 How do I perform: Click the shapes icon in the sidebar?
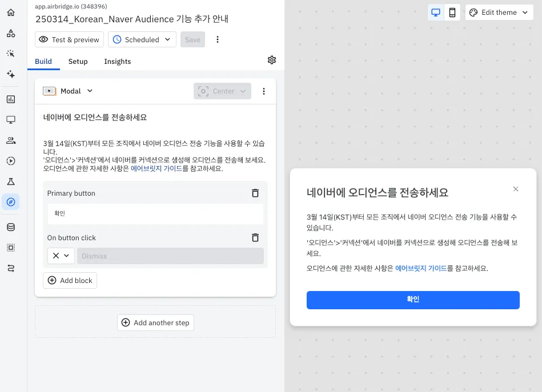pos(11,33)
